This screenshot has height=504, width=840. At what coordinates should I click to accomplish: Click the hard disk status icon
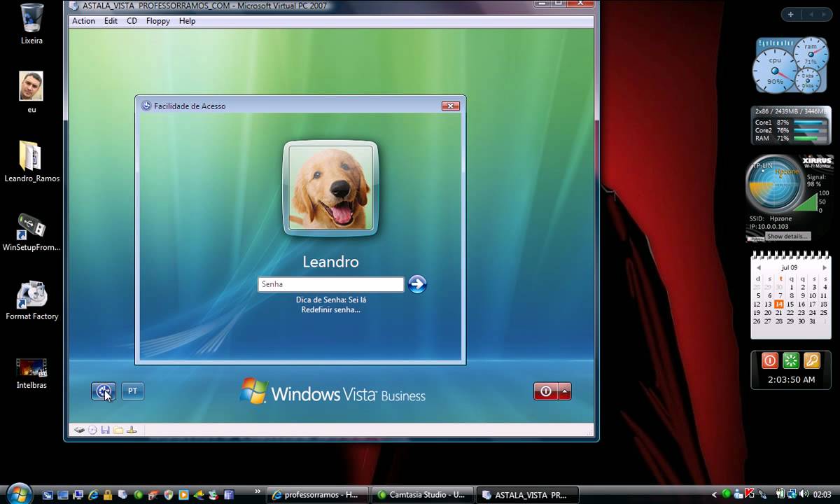point(80,430)
